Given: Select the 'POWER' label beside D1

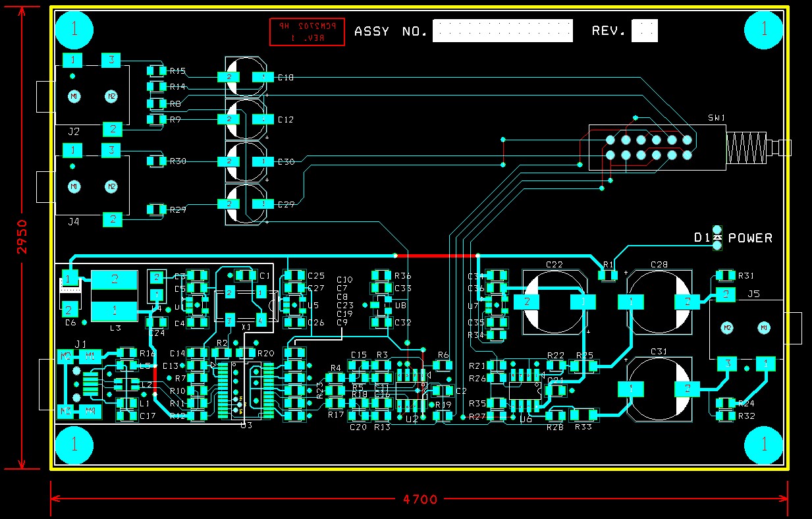Looking at the screenshot, I should pyautogui.click(x=750, y=238).
